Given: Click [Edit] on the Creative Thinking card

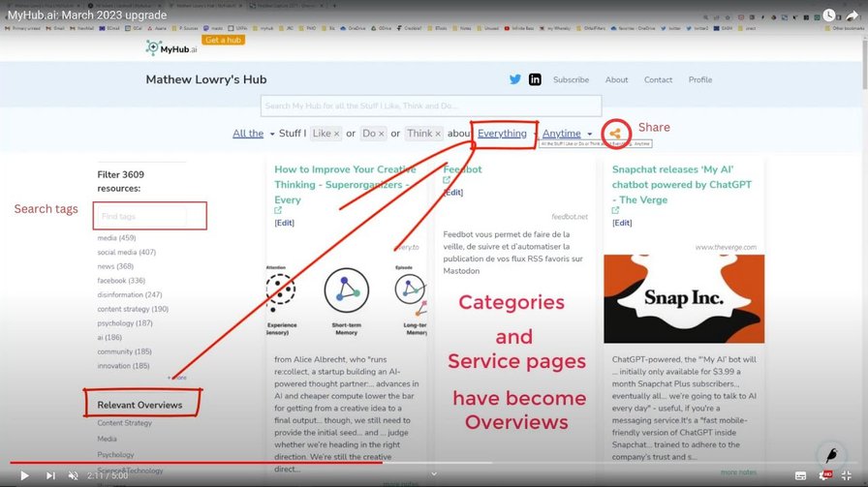Looking at the screenshot, I should 284,223.
